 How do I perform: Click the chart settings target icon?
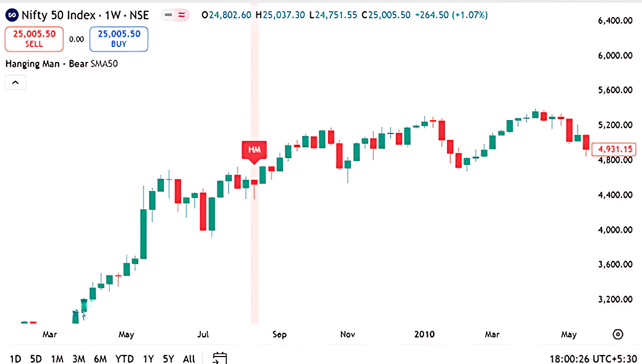click(617, 335)
